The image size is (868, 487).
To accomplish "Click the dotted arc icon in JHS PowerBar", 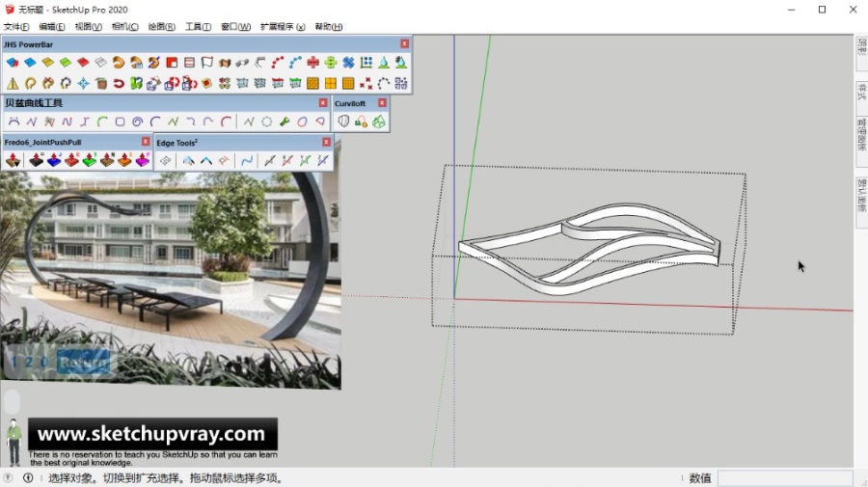I will [384, 84].
